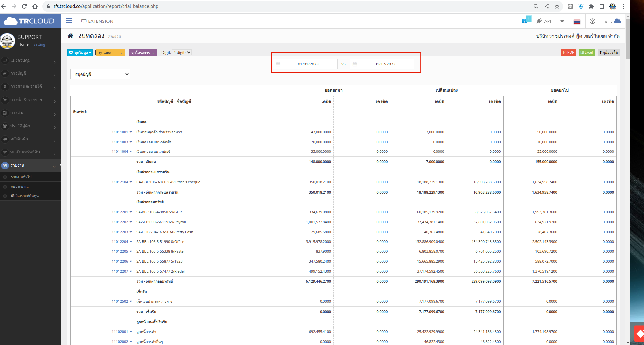Click the calendar icon of end date
The height and width of the screenshot is (345, 644).
coord(355,64)
